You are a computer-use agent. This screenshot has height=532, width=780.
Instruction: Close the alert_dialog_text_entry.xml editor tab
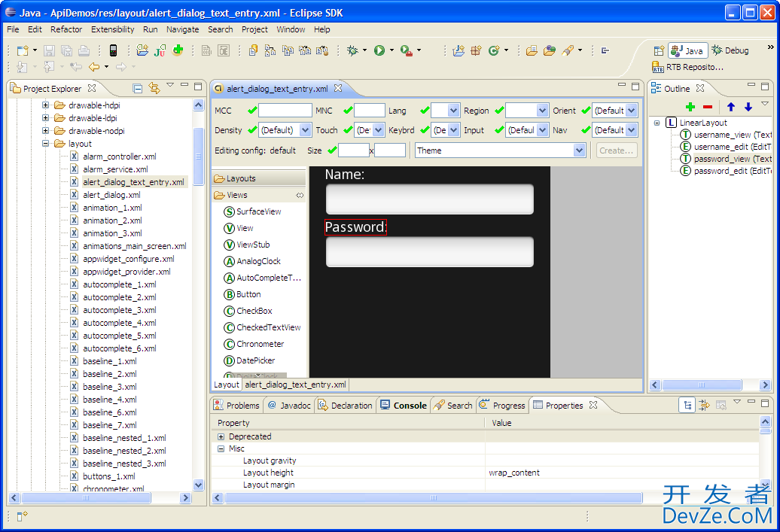(x=338, y=88)
